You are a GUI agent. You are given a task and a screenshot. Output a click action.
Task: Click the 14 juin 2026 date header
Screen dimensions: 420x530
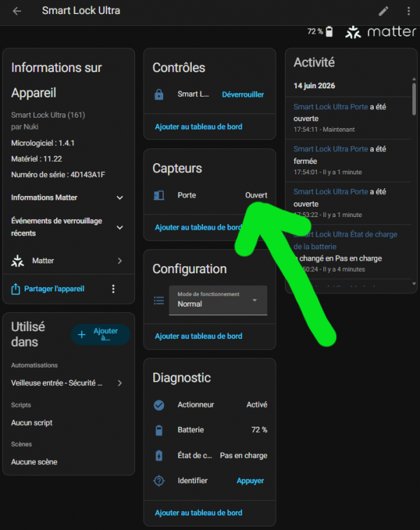point(314,86)
